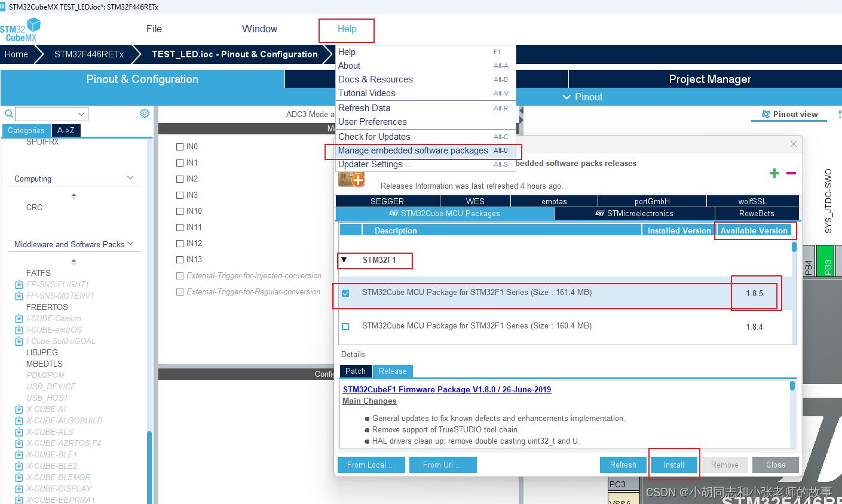Toggle the IN12 checkbox
The height and width of the screenshot is (504, 842).
[x=180, y=243]
